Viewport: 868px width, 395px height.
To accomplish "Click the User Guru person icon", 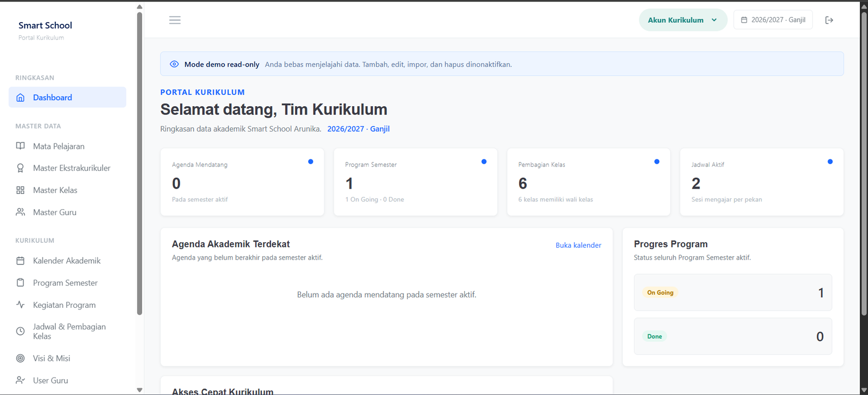I will [21, 380].
